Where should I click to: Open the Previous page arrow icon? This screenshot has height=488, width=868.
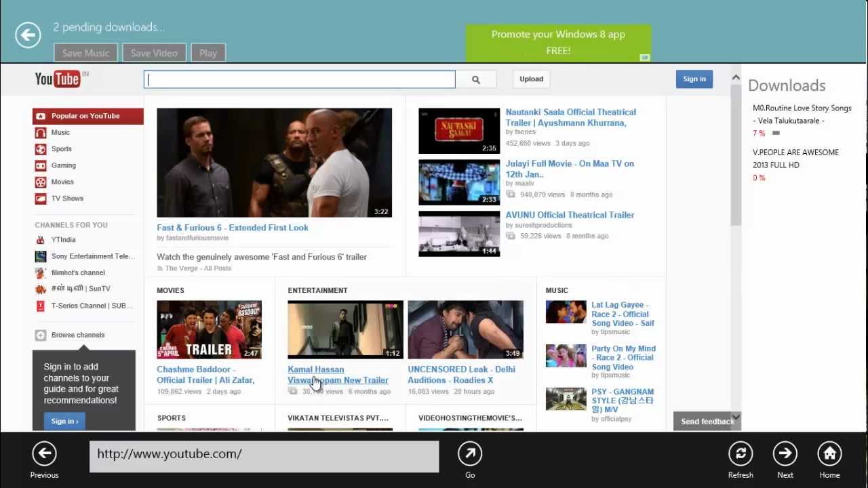click(x=44, y=453)
